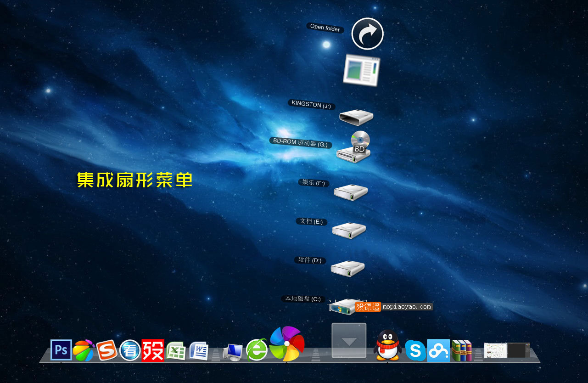Open the BD-ROM 驱动器 (G:) drive
The image size is (588, 383).
coord(353,146)
